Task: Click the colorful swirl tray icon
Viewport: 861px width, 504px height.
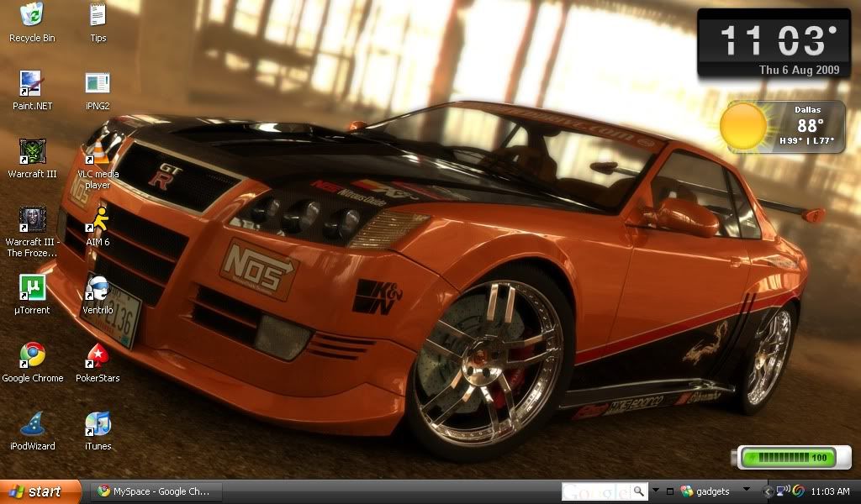Action: (x=799, y=491)
